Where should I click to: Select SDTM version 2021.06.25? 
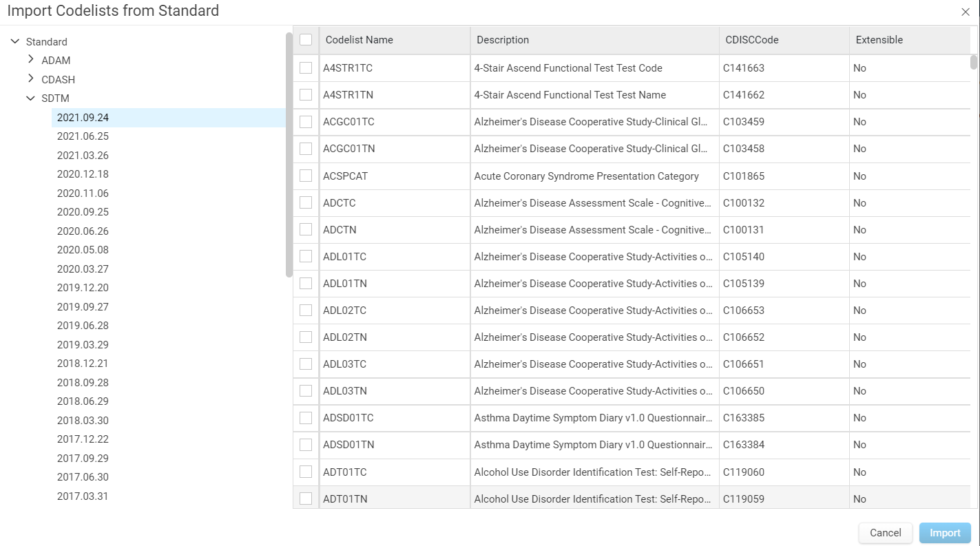pos(83,136)
